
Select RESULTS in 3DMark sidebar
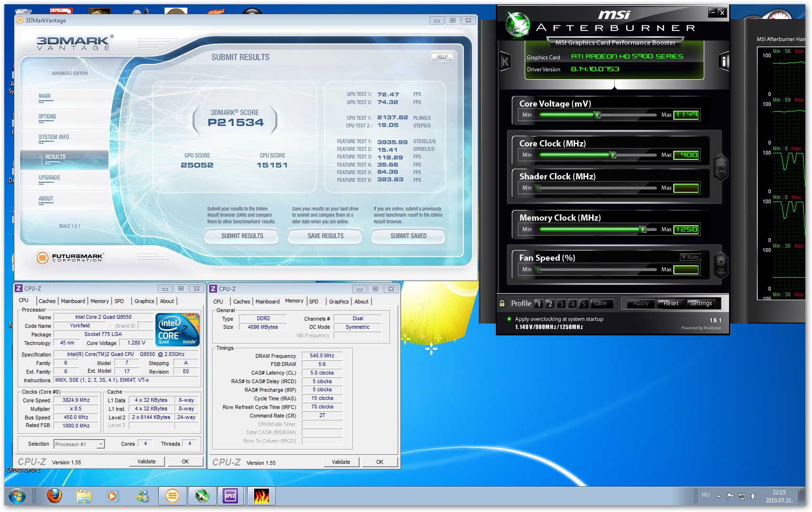click(65, 160)
